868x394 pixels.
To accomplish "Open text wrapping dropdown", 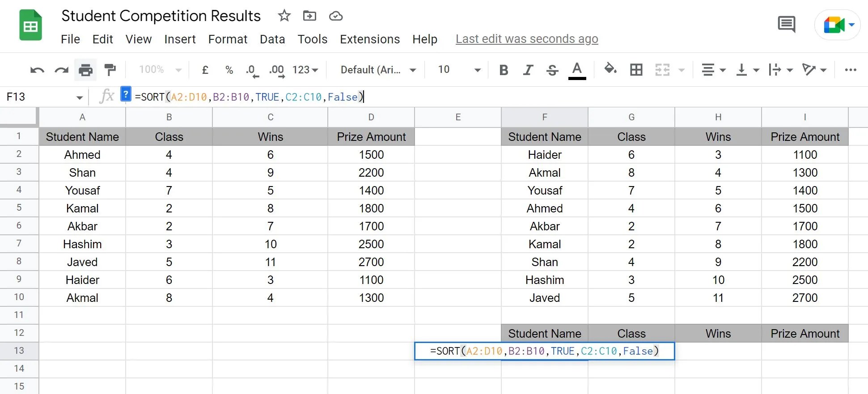I will [x=781, y=70].
